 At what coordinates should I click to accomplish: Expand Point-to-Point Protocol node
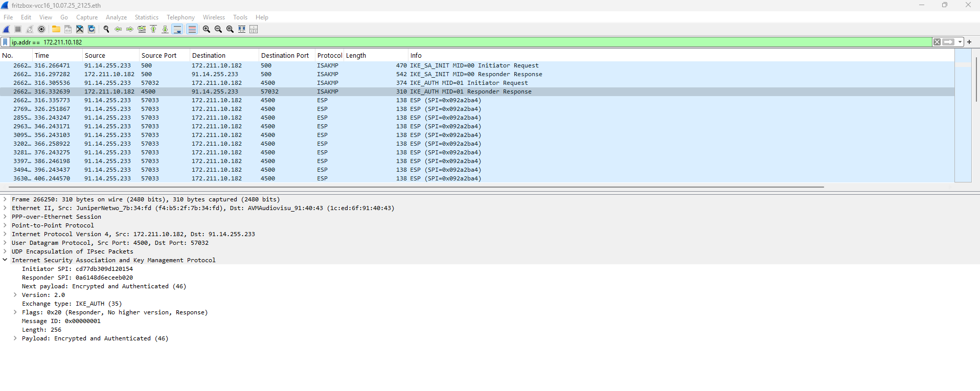(x=5, y=225)
